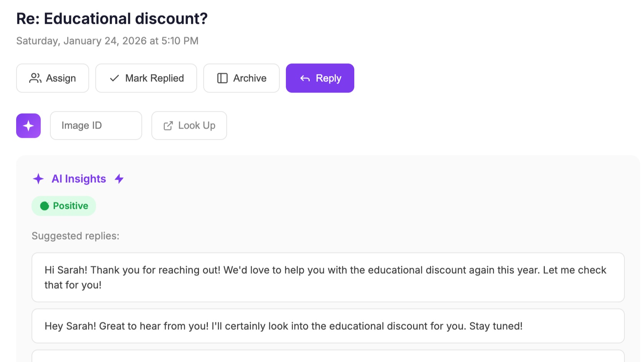Click the email subject 'Re: Educational discount?'
The height and width of the screenshot is (362, 644).
tap(111, 18)
